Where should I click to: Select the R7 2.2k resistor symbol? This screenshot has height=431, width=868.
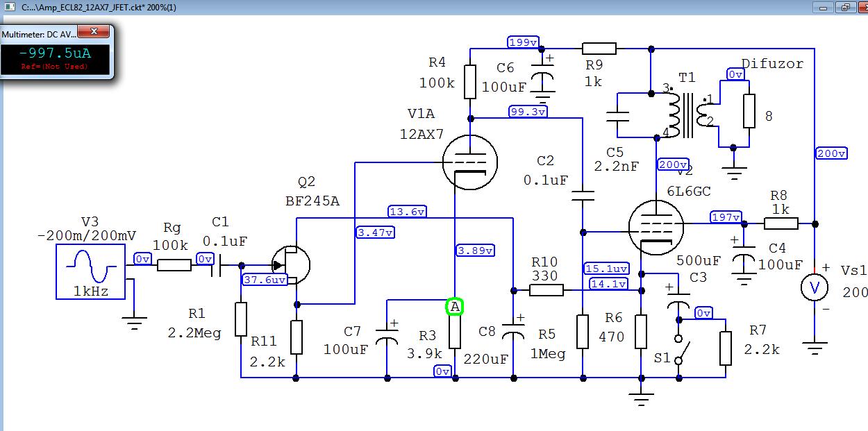726,348
